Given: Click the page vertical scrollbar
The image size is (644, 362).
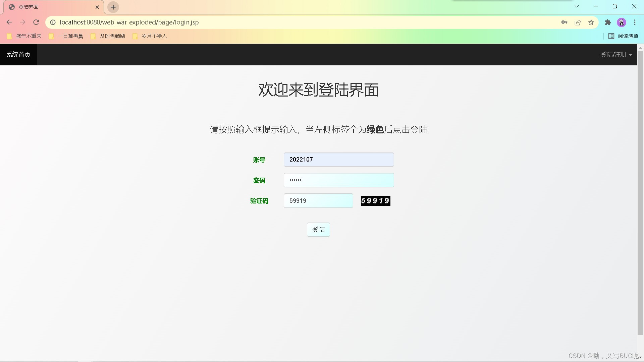Looking at the screenshot, I should coord(640,193).
